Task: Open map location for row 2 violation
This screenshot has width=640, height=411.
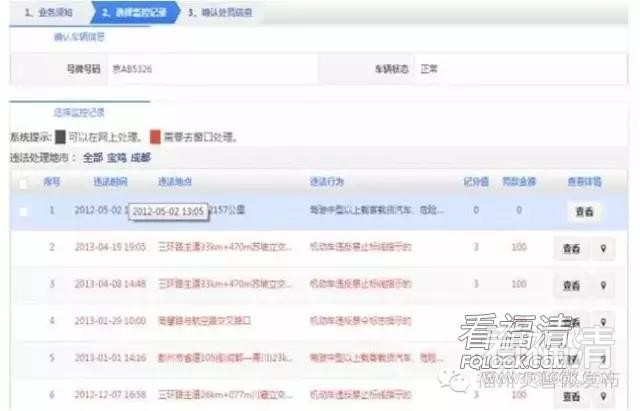Action: [x=603, y=248]
